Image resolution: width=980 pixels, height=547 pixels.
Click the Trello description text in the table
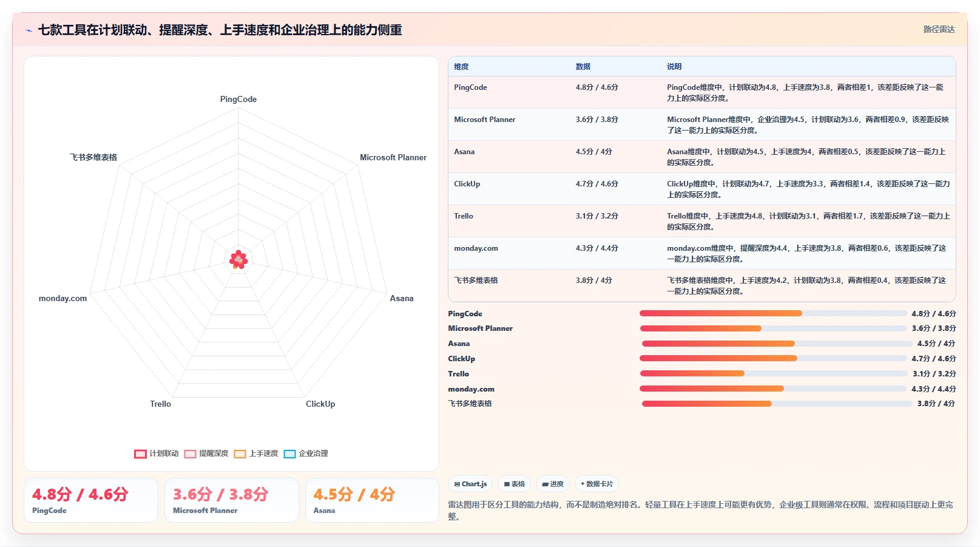808,222
